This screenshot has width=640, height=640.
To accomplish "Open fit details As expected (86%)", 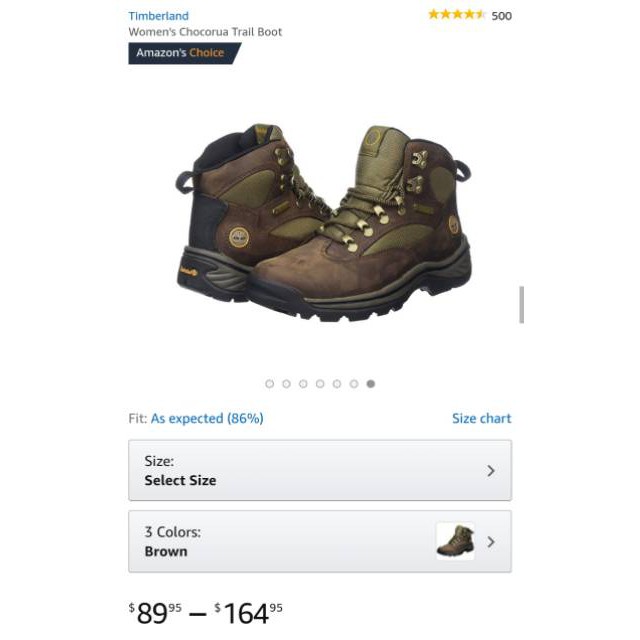I will point(207,418).
